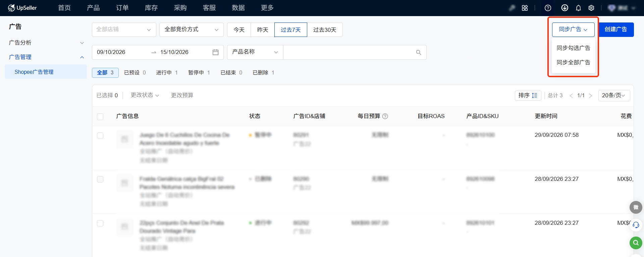
Task: Open Shopee广告管理 in sidebar
Action: [x=46, y=72]
